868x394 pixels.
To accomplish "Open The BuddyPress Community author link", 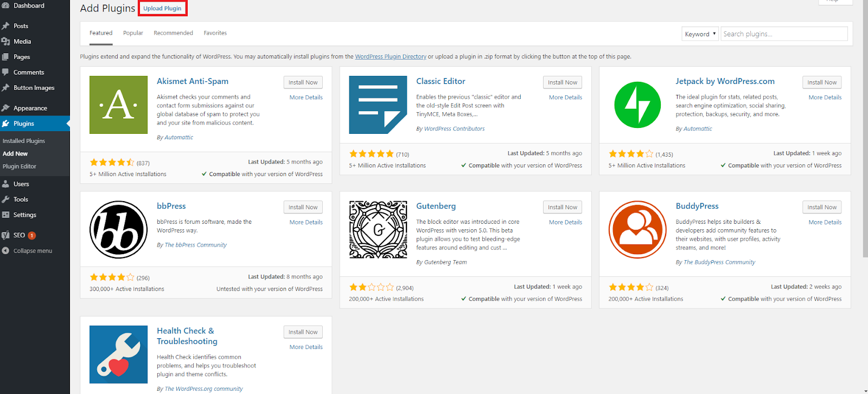I will [719, 262].
